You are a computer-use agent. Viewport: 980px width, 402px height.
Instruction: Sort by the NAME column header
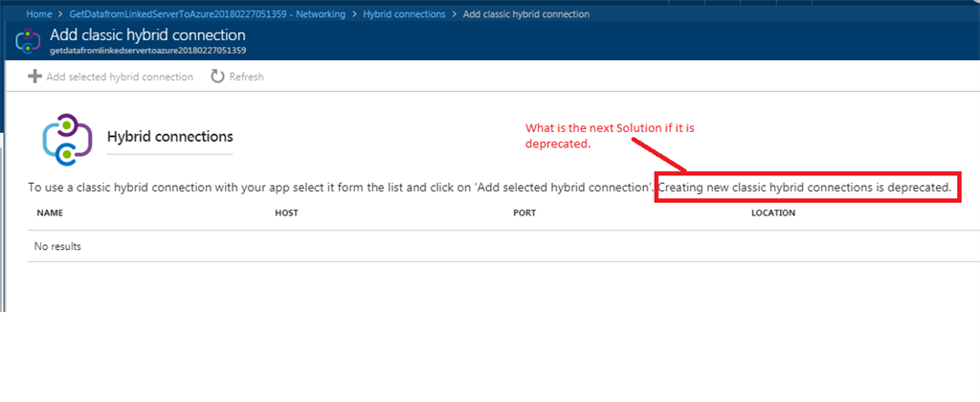50,213
